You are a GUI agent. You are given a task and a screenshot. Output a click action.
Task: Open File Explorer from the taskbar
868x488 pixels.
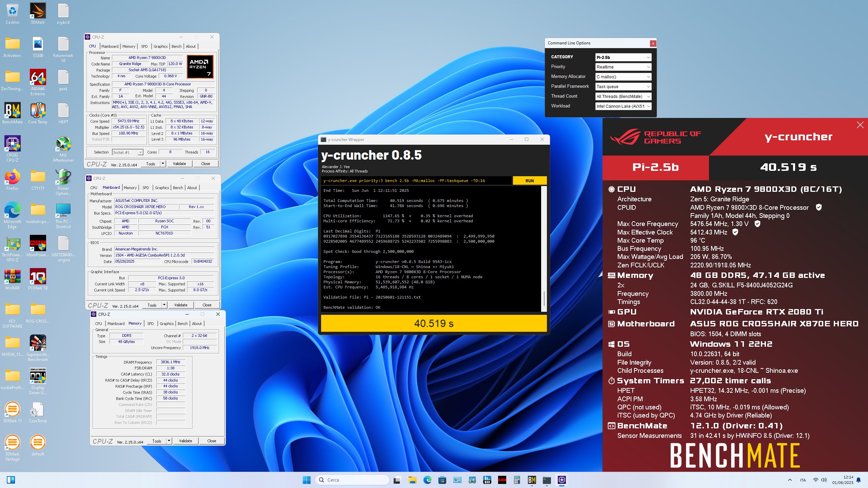[x=412, y=480]
